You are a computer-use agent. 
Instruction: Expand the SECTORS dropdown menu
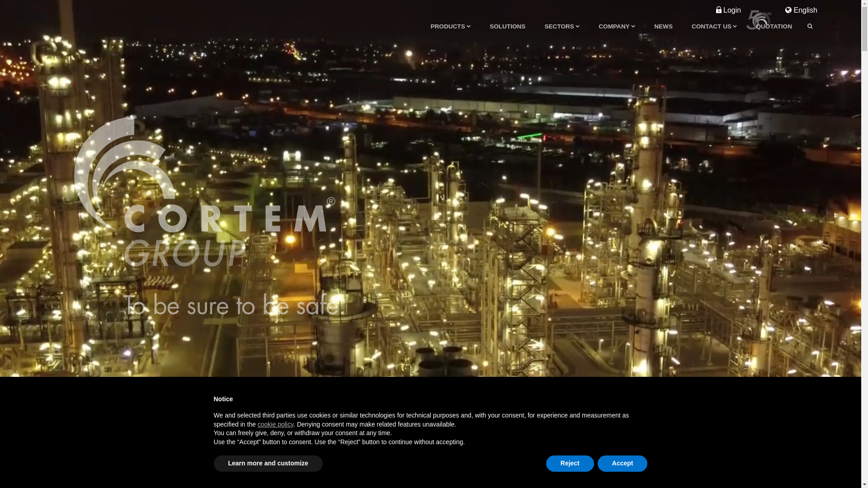tap(561, 27)
